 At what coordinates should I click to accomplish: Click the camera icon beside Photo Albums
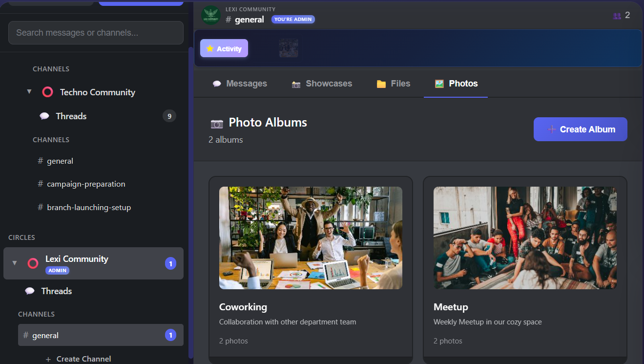coord(216,123)
